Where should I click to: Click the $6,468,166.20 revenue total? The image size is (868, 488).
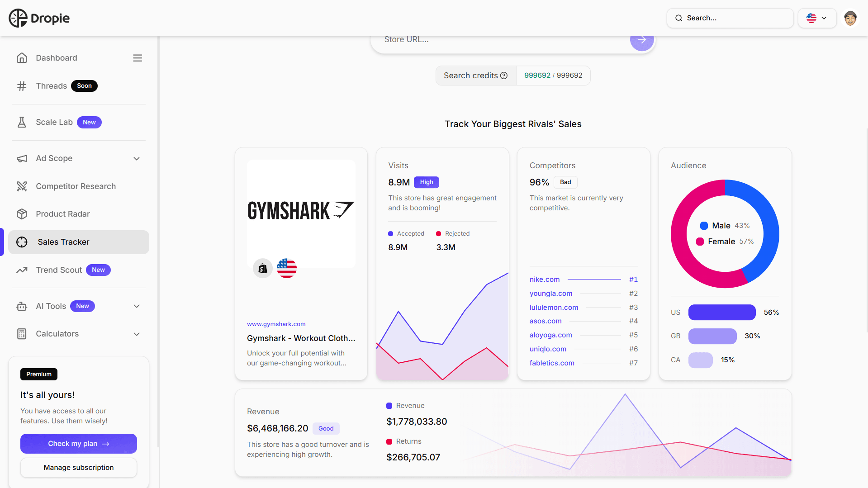[277, 428]
